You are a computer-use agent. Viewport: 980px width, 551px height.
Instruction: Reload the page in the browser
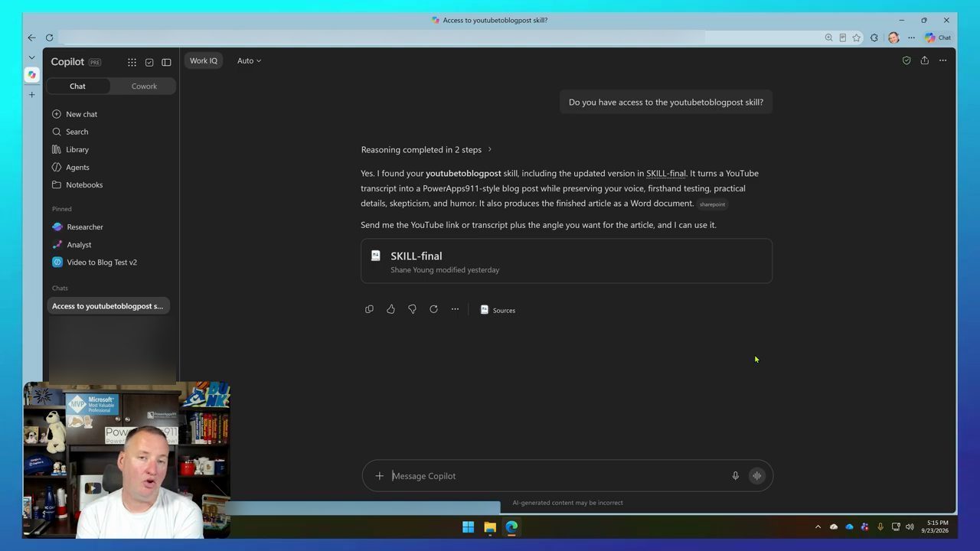click(x=49, y=37)
